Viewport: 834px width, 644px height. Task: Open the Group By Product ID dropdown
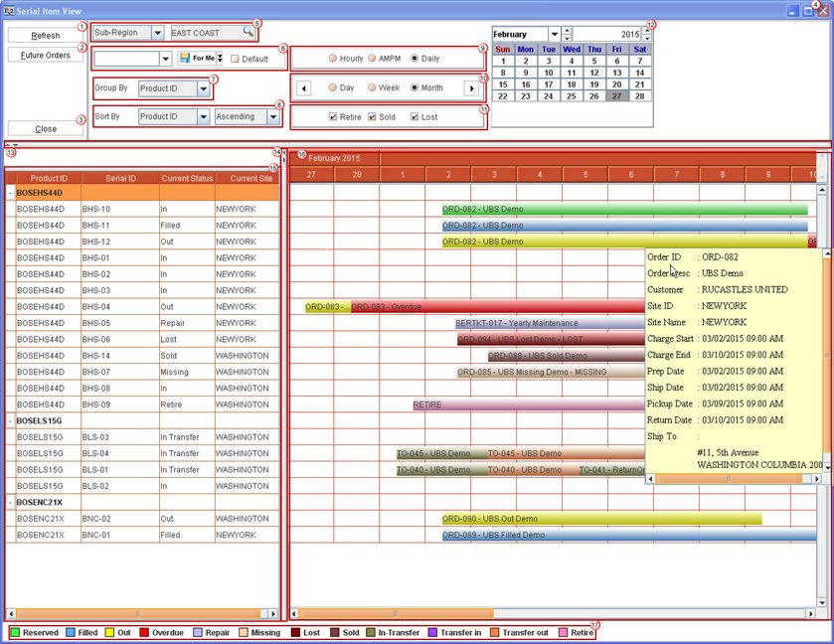coord(204,88)
